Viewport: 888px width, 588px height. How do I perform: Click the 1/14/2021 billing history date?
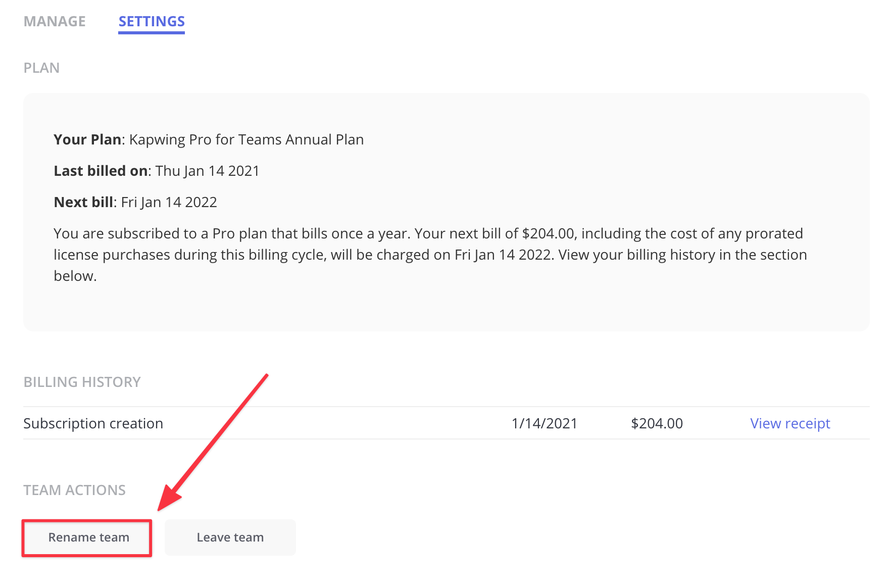544,423
